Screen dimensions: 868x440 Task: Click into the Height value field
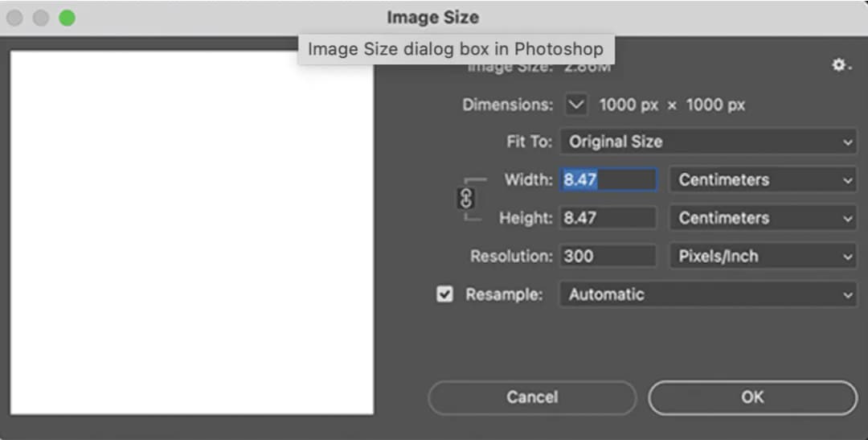point(608,218)
